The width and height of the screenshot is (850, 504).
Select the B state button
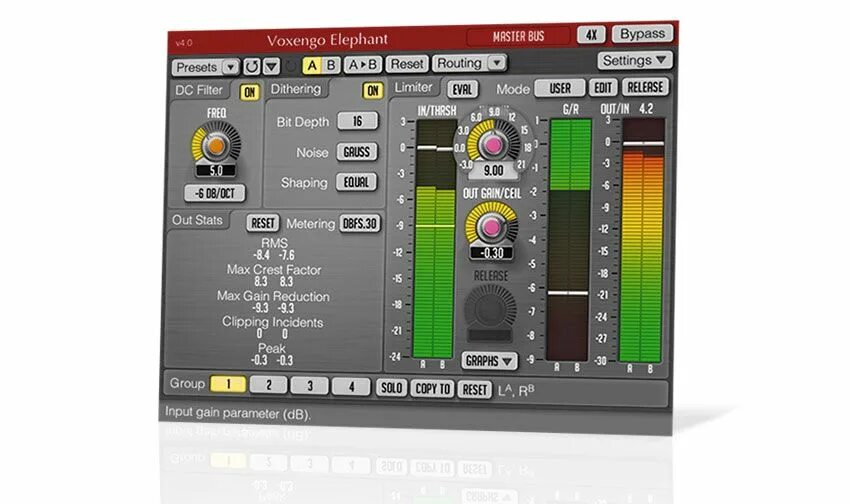(x=331, y=65)
